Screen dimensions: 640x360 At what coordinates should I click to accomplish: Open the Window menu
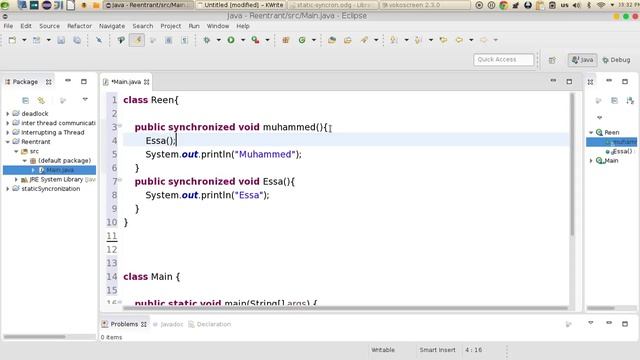pyautogui.click(x=218, y=26)
